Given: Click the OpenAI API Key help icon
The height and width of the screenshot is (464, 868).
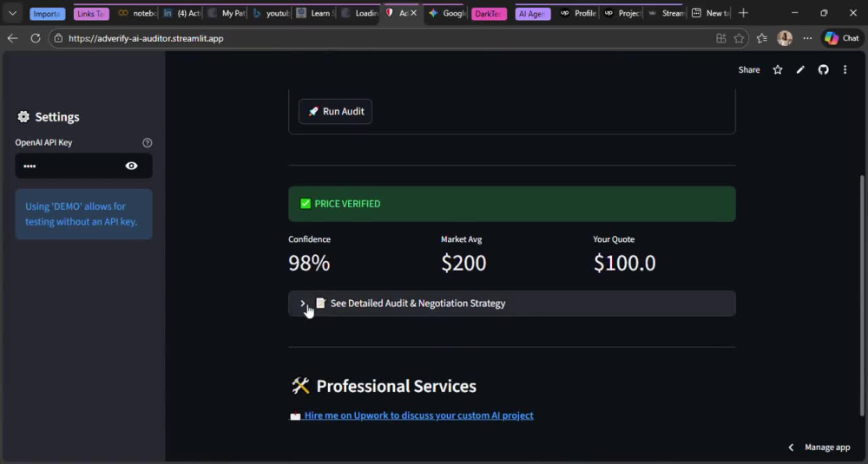Looking at the screenshot, I should [148, 143].
